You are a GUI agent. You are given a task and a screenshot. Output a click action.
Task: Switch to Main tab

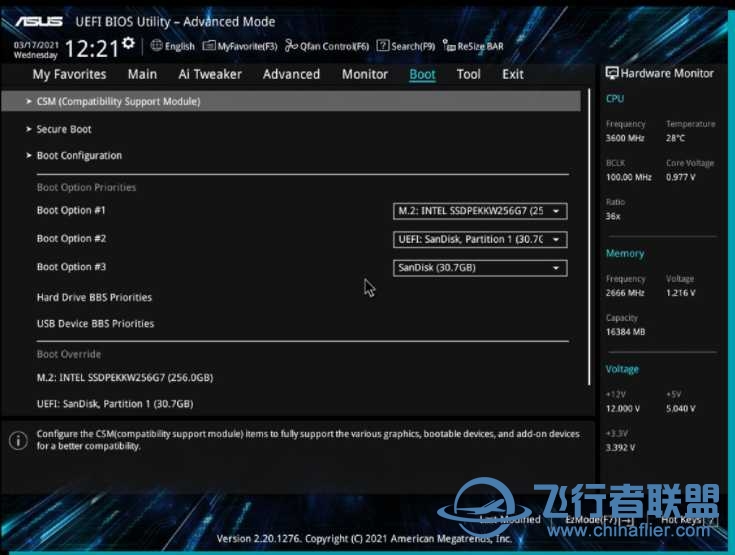pos(142,74)
